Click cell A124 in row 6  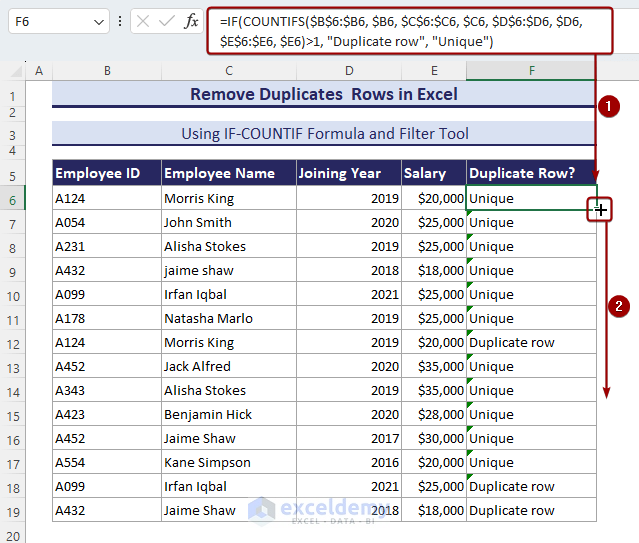coord(107,199)
